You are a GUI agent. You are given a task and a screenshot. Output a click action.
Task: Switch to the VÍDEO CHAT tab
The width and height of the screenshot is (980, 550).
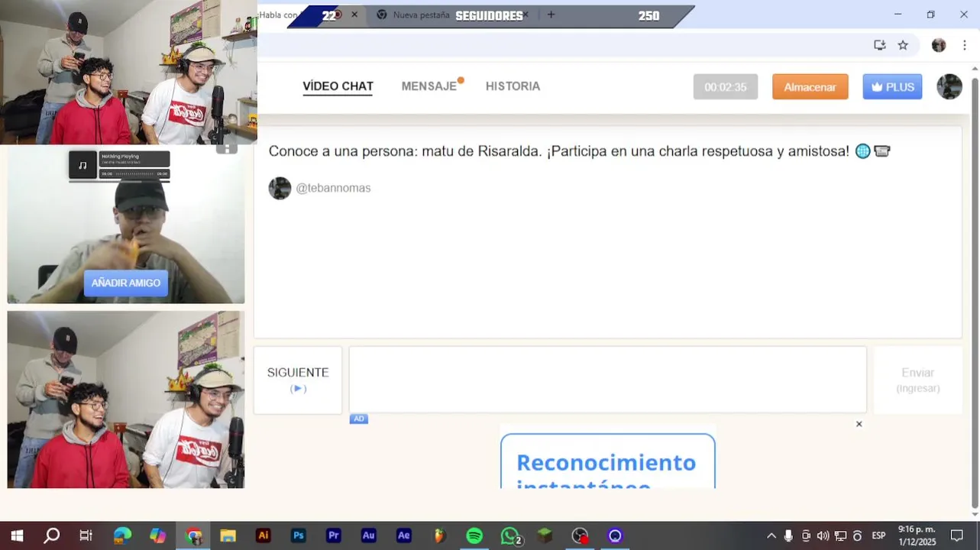[338, 86]
